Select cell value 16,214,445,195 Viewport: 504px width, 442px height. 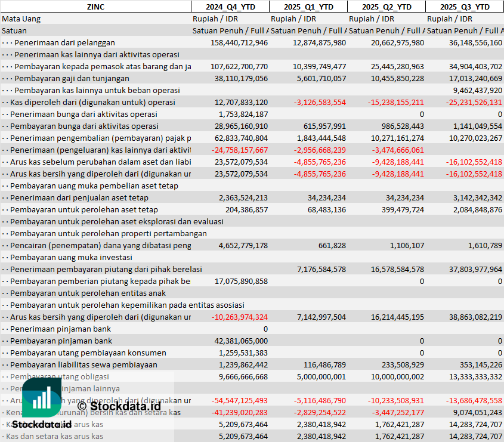click(x=397, y=317)
